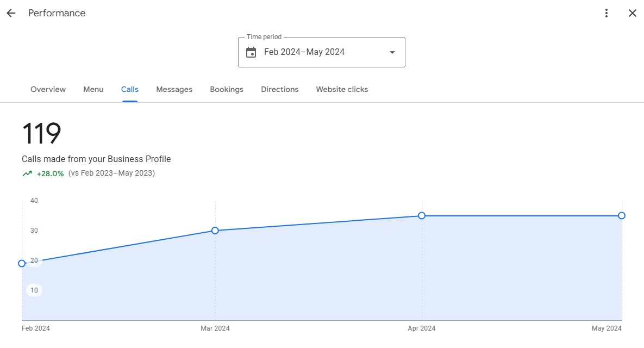Viewport: 644px width, 348px height.
Task: Go back using the left arrow
Action: coord(11,13)
